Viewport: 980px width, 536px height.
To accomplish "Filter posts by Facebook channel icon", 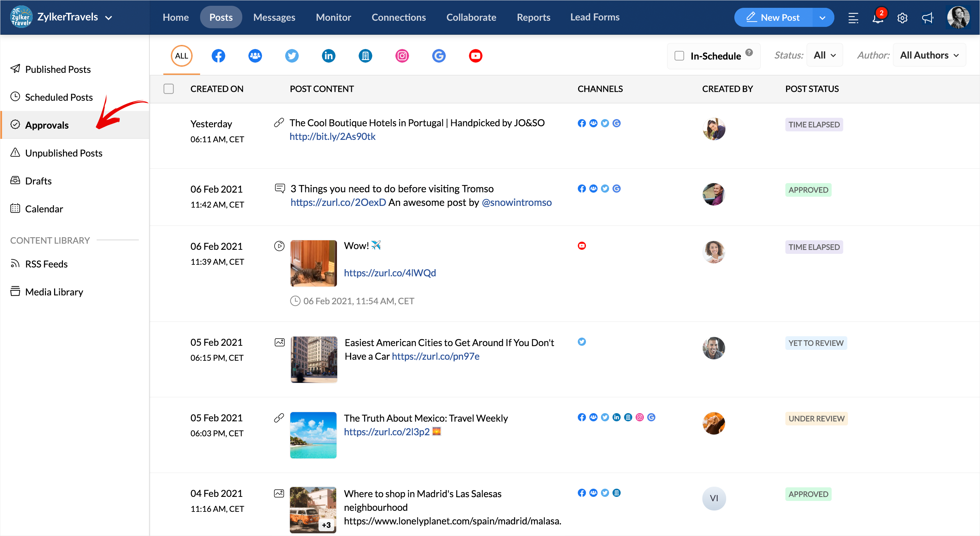I will pos(218,56).
